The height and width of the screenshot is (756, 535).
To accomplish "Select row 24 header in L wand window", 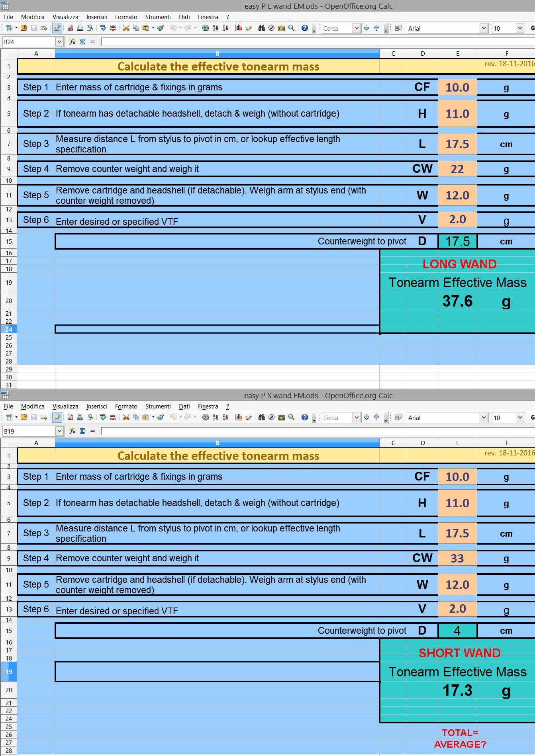I will [x=9, y=329].
